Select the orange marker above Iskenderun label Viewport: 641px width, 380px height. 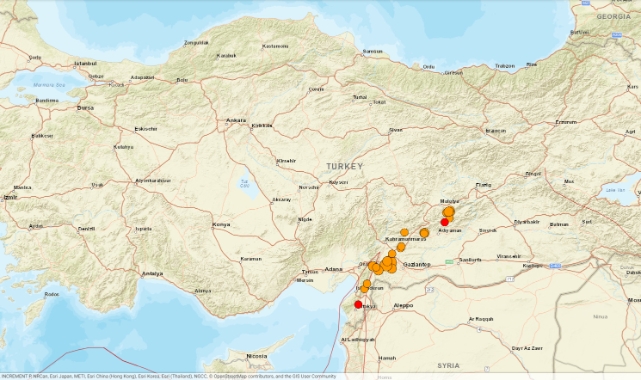point(367,284)
